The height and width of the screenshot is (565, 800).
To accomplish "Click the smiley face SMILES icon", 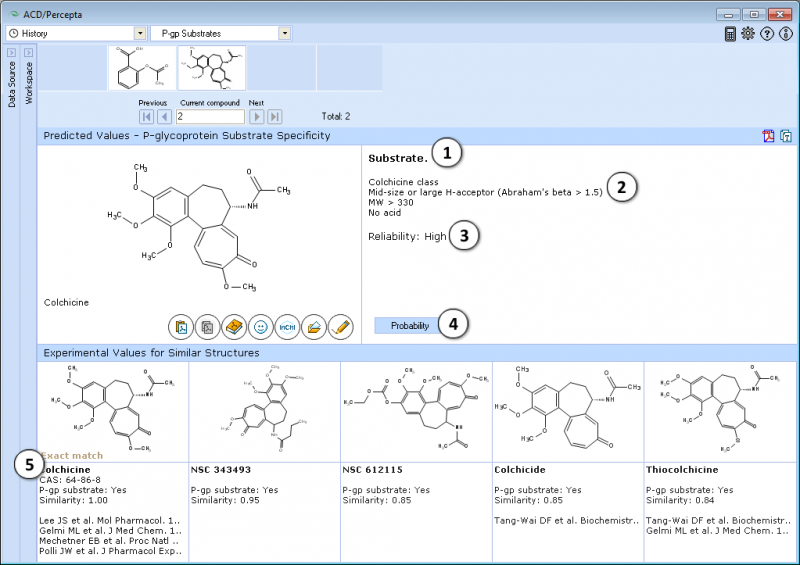I will (261, 327).
